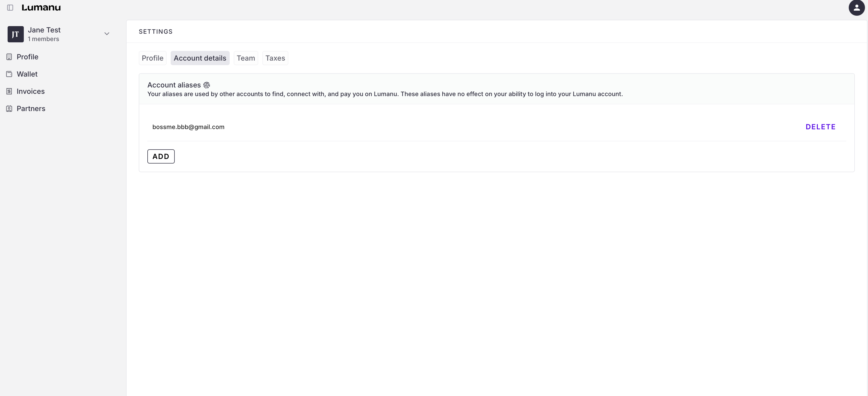Image resolution: width=868 pixels, height=396 pixels.
Task: Open Partners from the sidebar label
Action: point(31,109)
